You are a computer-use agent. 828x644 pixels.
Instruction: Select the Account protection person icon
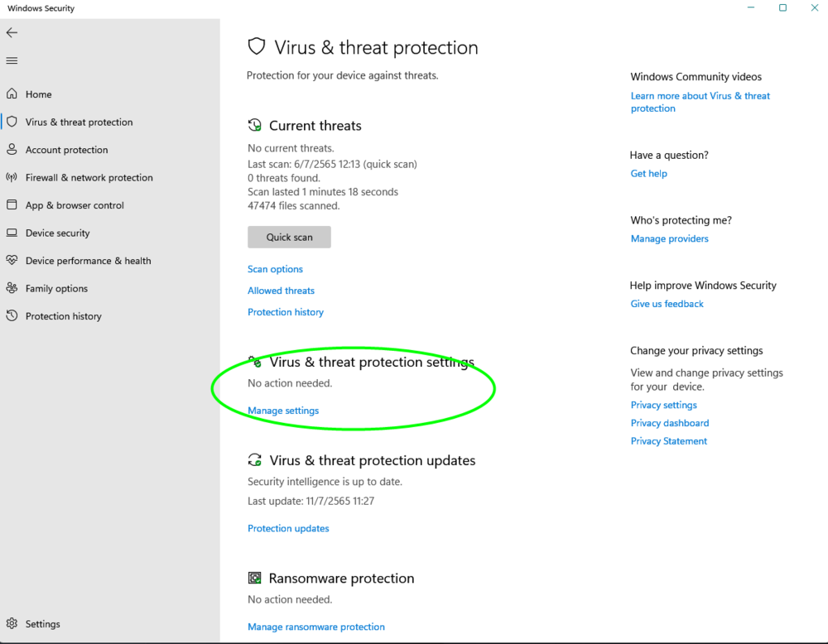[x=12, y=150]
